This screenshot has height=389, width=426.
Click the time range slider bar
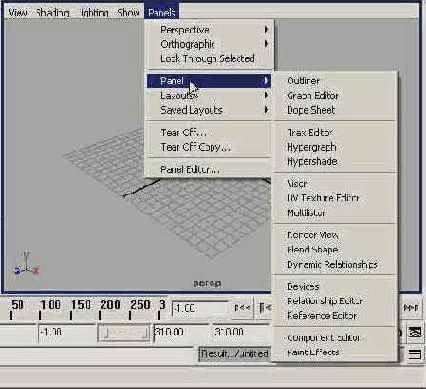point(123,333)
